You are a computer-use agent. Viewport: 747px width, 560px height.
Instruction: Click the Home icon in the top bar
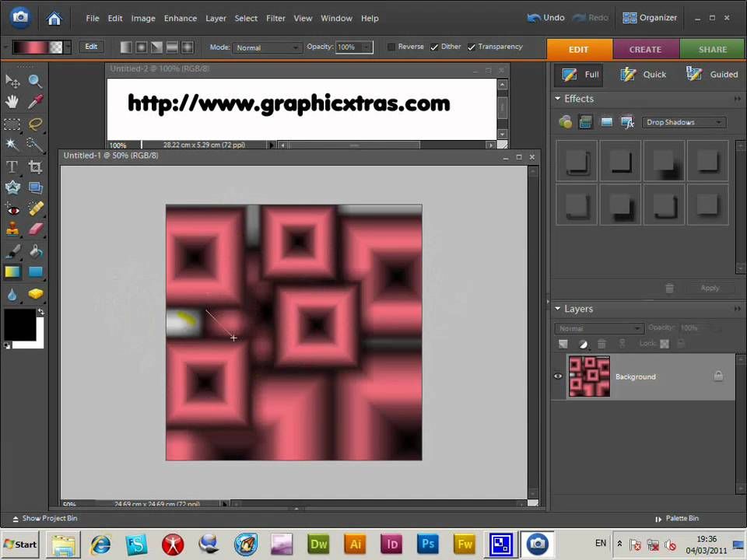coord(54,18)
